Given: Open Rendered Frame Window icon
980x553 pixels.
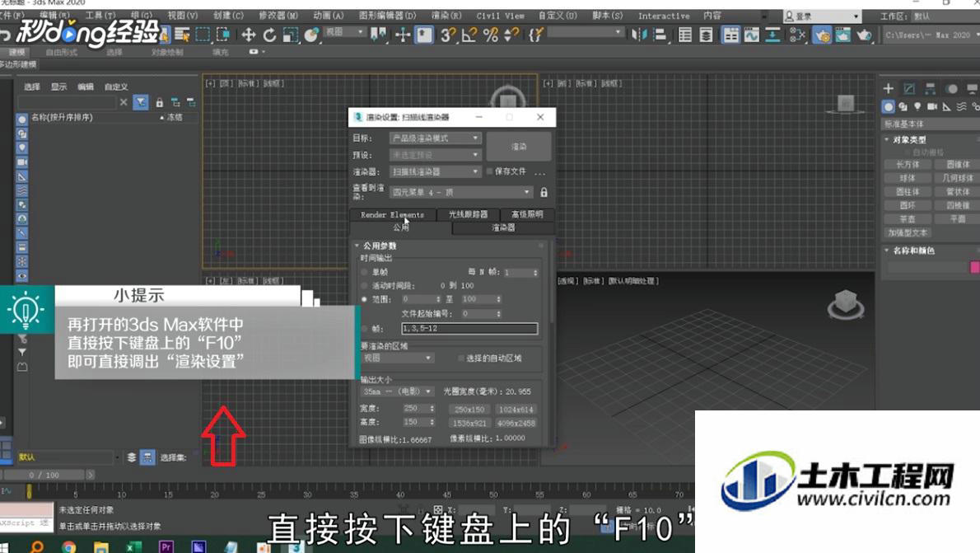Looking at the screenshot, I should pyautogui.click(x=842, y=35).
